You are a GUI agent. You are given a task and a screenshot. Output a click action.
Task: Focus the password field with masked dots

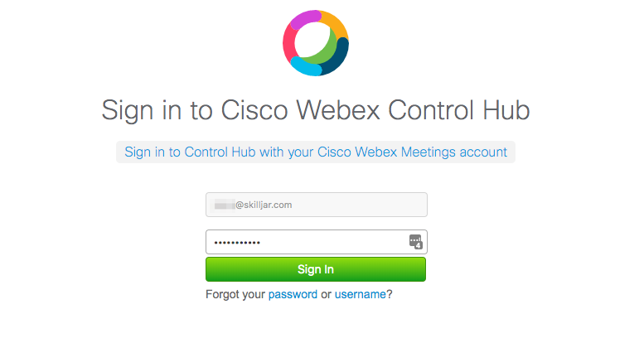[317, 242]
